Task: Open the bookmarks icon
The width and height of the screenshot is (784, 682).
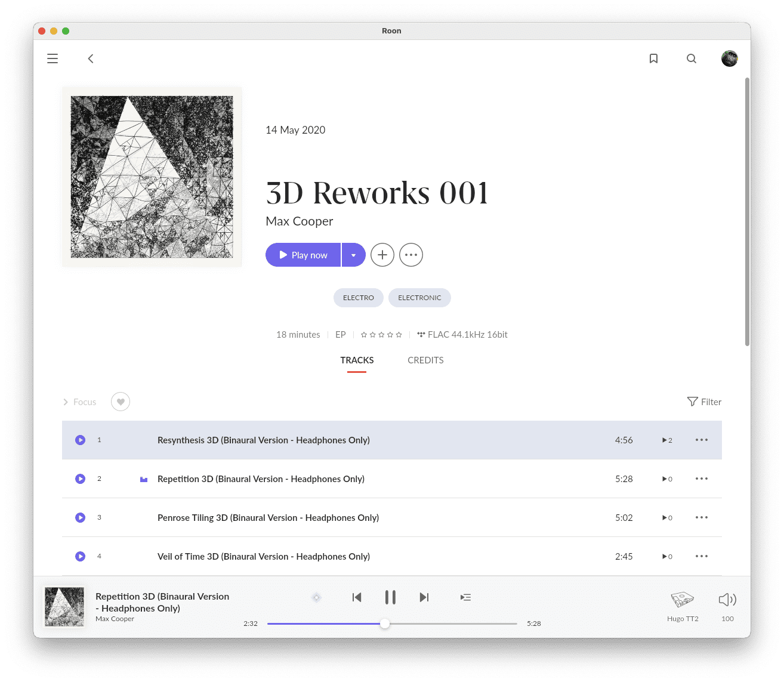Action: pos(654,58)
